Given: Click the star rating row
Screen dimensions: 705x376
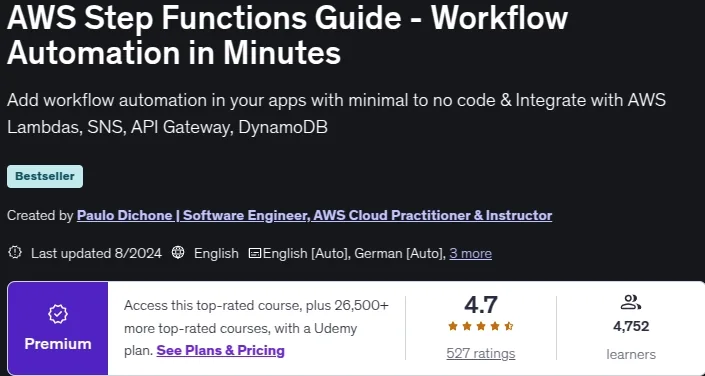Looking at the screenshot, I should click(x=481, y=327).
